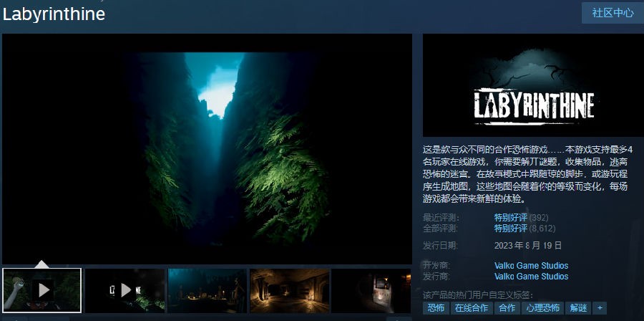
Task: Open the 社区中心 community hub button
Action: (x=613, y=13)
